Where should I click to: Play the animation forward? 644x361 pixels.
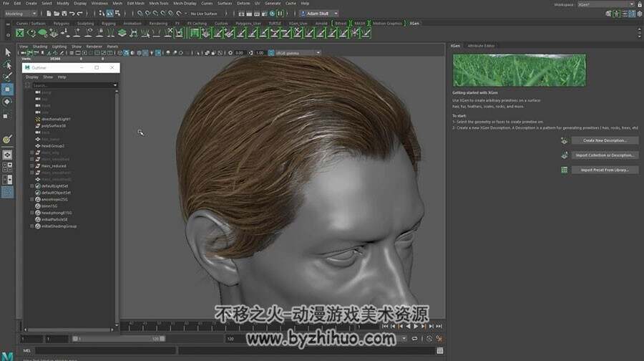coord(416,326)
